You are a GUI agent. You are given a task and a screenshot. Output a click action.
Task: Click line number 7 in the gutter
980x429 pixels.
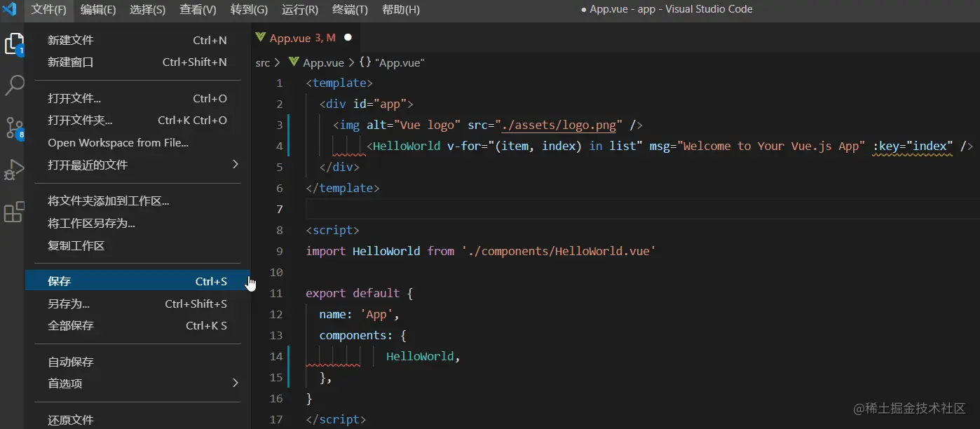[x=280, y=209]
